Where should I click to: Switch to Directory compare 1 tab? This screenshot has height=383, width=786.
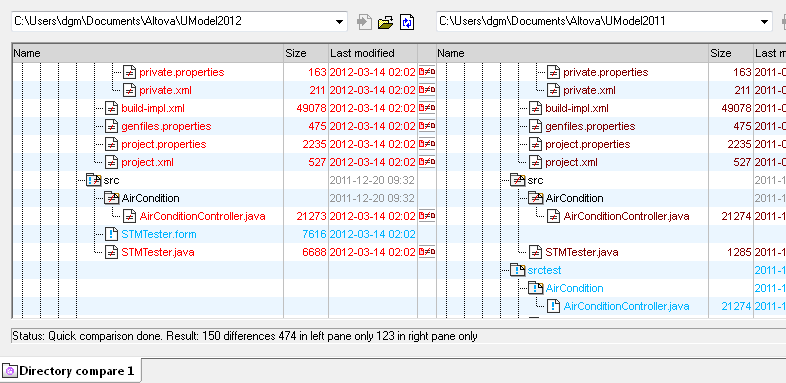click(x=71, y=371)
